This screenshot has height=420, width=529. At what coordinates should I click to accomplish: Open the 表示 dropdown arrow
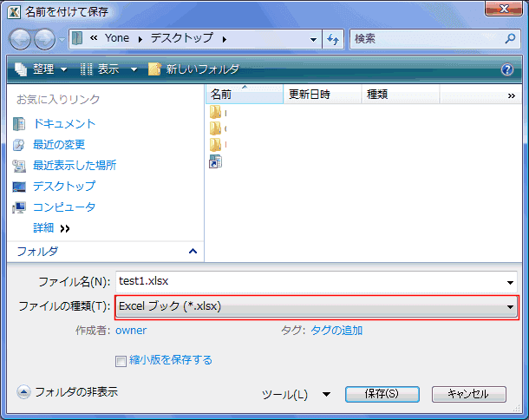(x=134, y=69)
